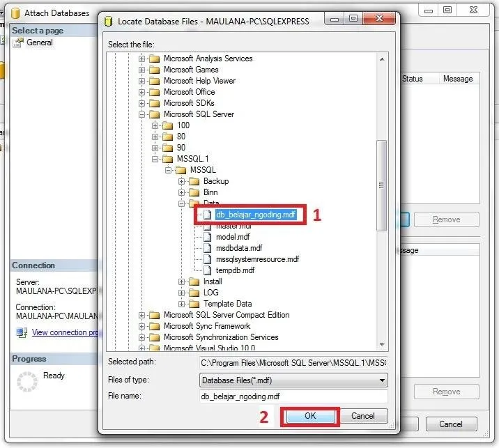This screenshot has width=499, height=448.
Task: Click Cancel in Locate Database Files dialog
Action: point(363,416)
